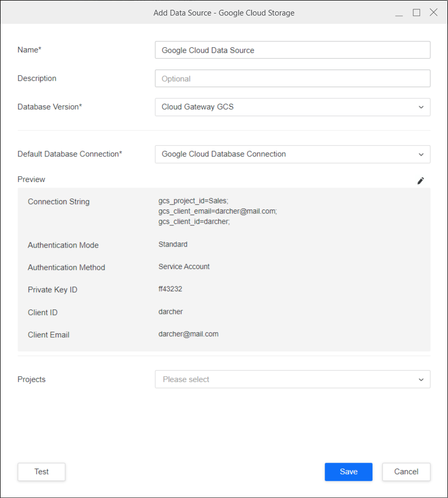Open the Database Version dropdown

(x=292, y=107)
